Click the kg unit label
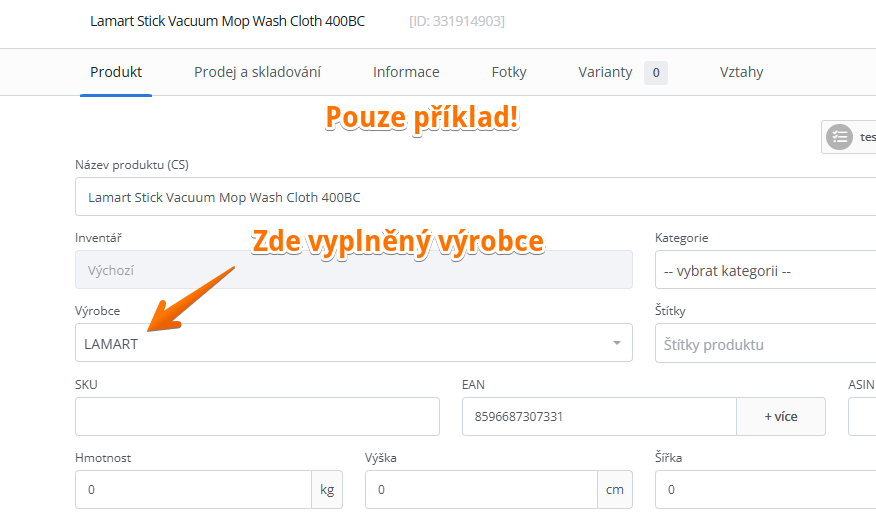The image size is (876, 517). tap(327, 490)
